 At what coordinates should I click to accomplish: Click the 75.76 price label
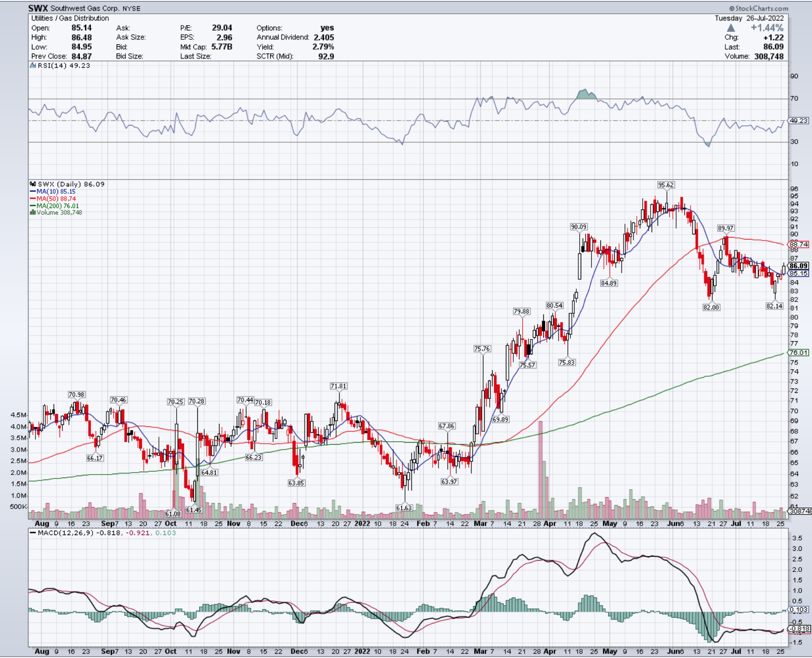pos(482,349)
